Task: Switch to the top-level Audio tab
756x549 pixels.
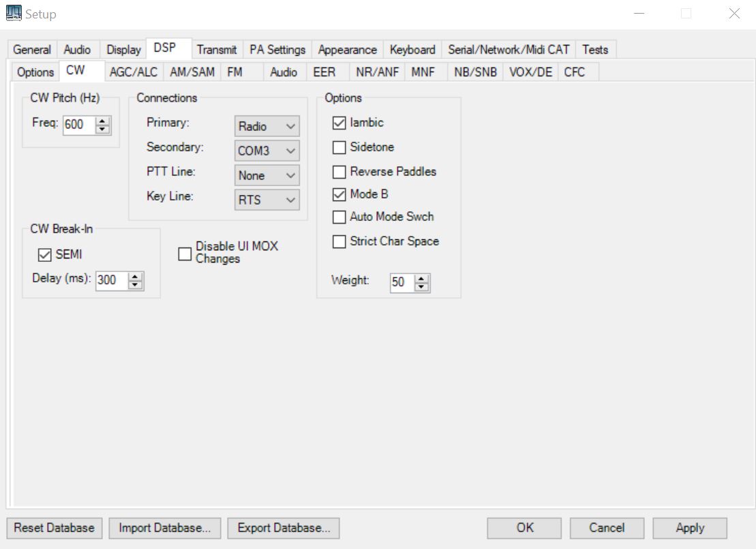Action: (77, 50)
